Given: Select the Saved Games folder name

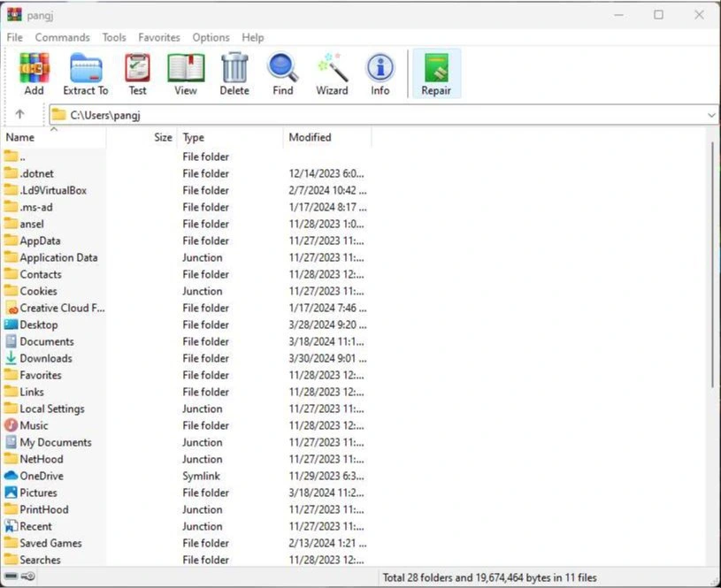Looking at the screenshot, I should tap(50, 543).
